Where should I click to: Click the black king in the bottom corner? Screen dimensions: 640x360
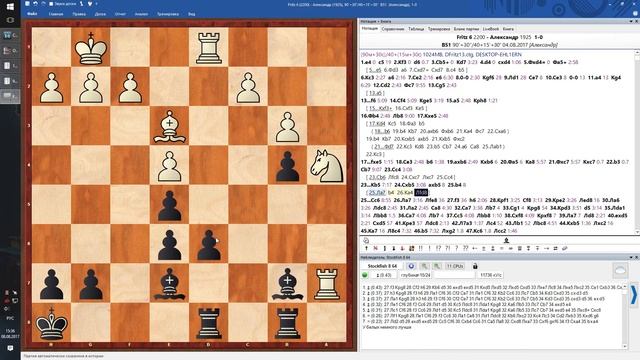51,323
